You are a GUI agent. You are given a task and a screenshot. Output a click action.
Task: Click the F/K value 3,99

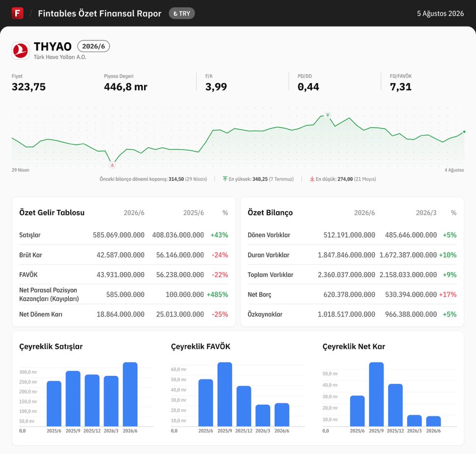pyautogui.click(x=216, y=87)
